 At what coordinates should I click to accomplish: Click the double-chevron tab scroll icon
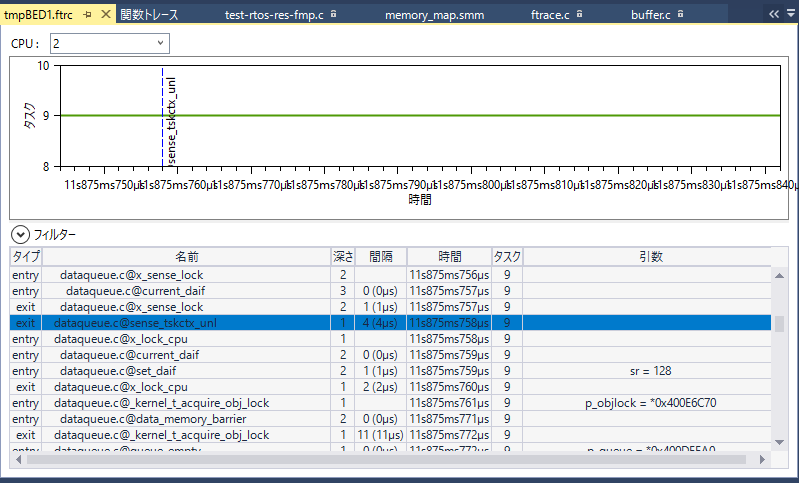773,15
